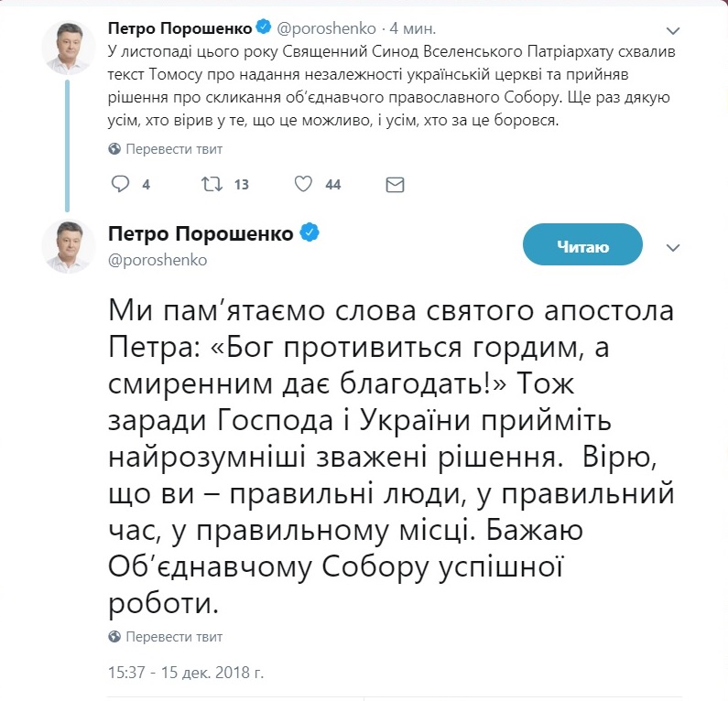This screenshot has width=728, height=701.
Task: Click the @poroshenko handle under the main name
Action: tap(158, 260)
